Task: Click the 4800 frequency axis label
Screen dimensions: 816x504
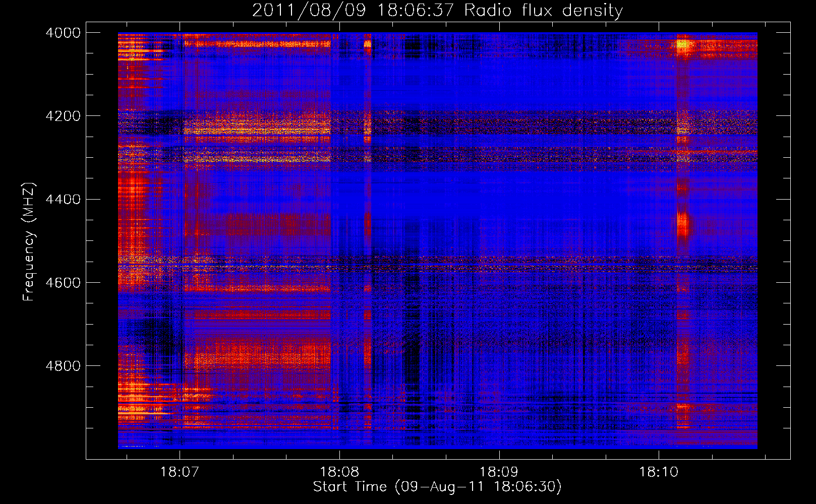Action: [x=63, y=365]
